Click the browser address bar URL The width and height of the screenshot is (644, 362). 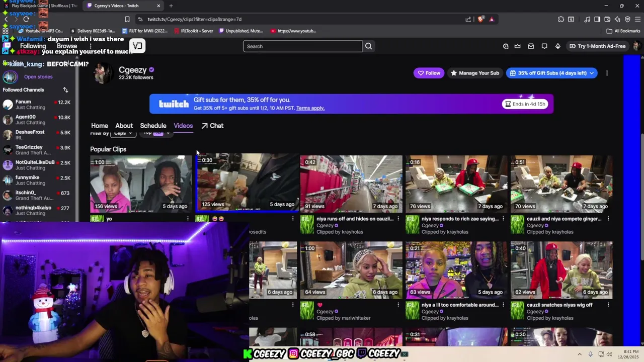195,19
